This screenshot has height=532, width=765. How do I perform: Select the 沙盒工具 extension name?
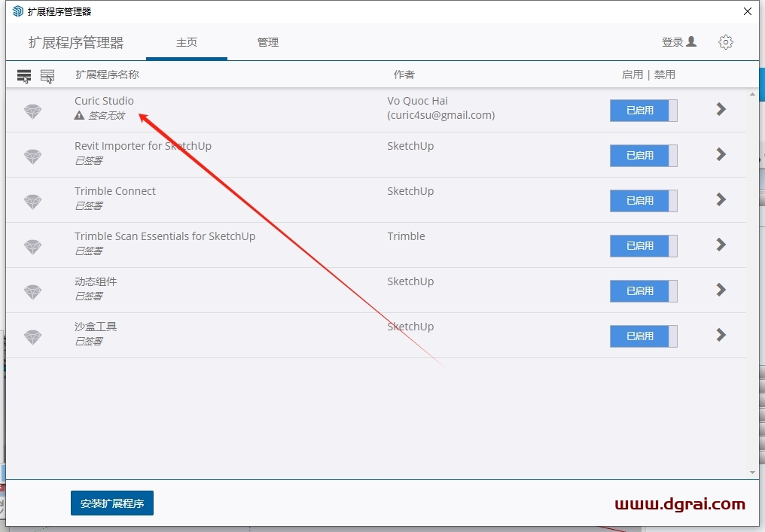click(96, 327)
